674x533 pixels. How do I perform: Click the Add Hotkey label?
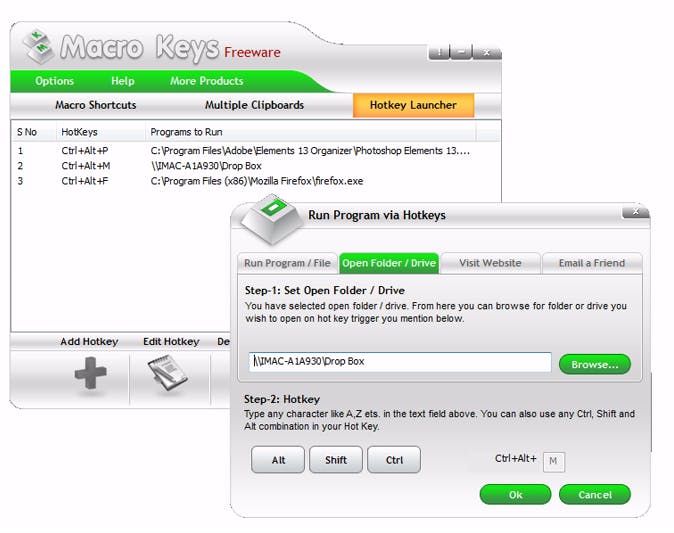89,342
